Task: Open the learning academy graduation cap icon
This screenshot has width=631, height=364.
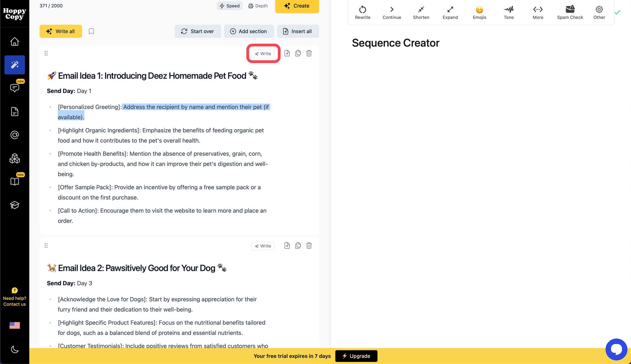Action: click(x=14, y=205)
